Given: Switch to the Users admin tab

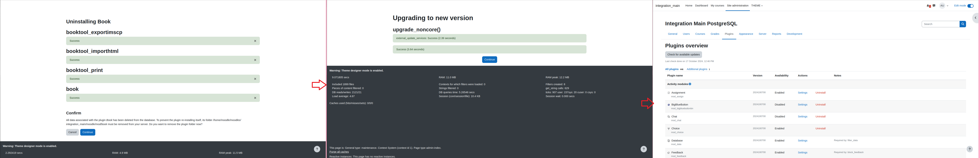Looking at the screenshot, I should (686, 34).
